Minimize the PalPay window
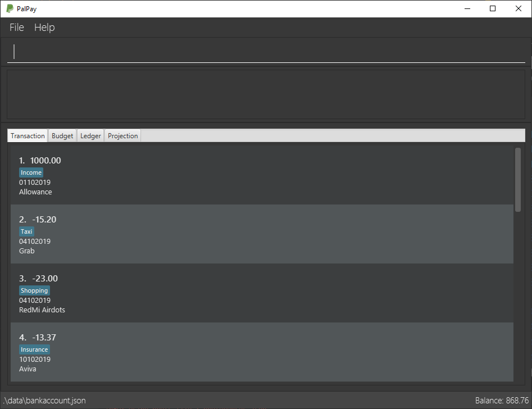This screenshot has width=532, height=409. coord(467,8)
